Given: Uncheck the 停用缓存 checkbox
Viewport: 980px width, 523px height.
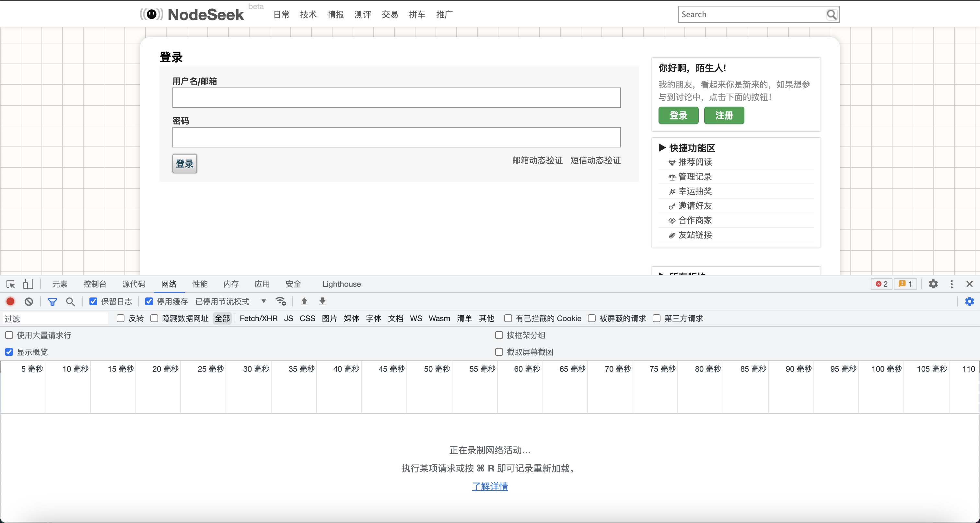Looking at the screenshot, I should [149, 302].
